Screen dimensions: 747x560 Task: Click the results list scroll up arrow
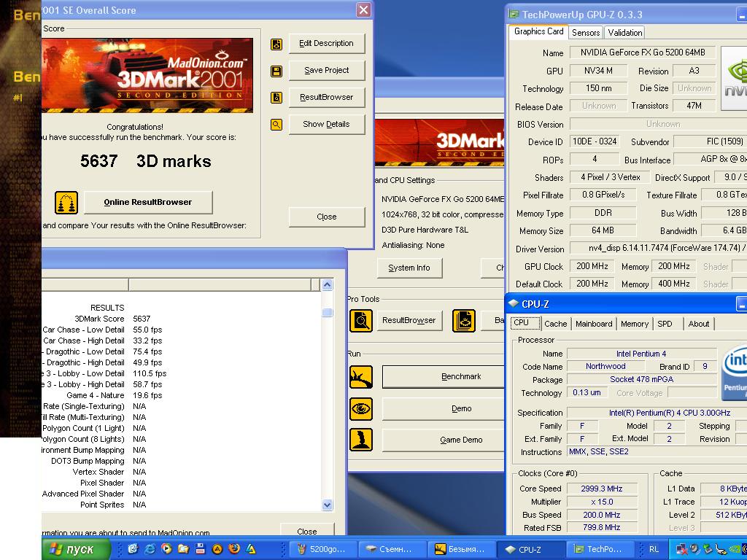(328, 285)
